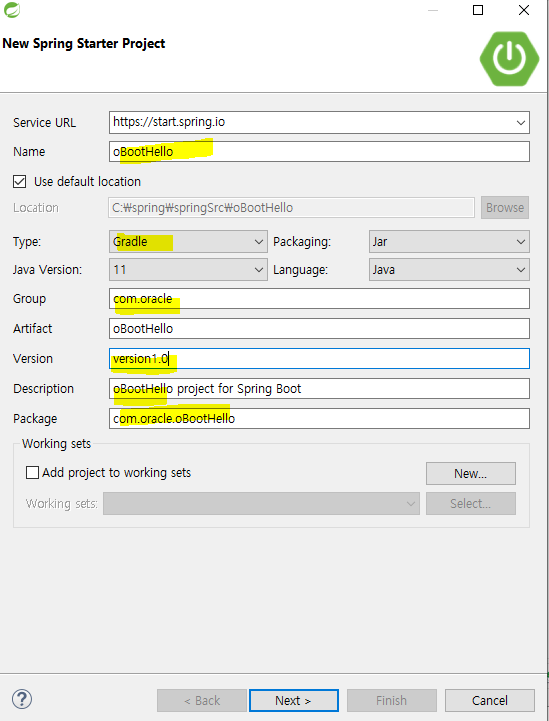The width and height of the screenshot is (549, 721).
Task: Uncheck the Use default location checkbox
Action: pos(19,182)
